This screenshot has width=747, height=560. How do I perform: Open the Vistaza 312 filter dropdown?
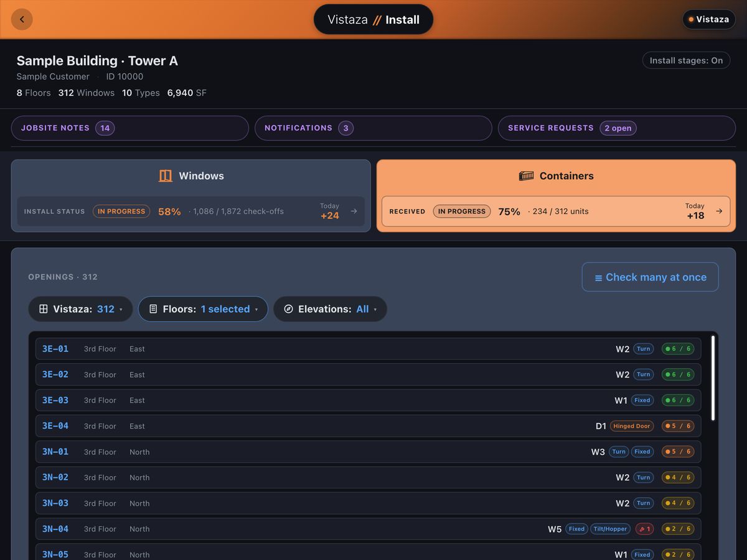coord(80,309)
